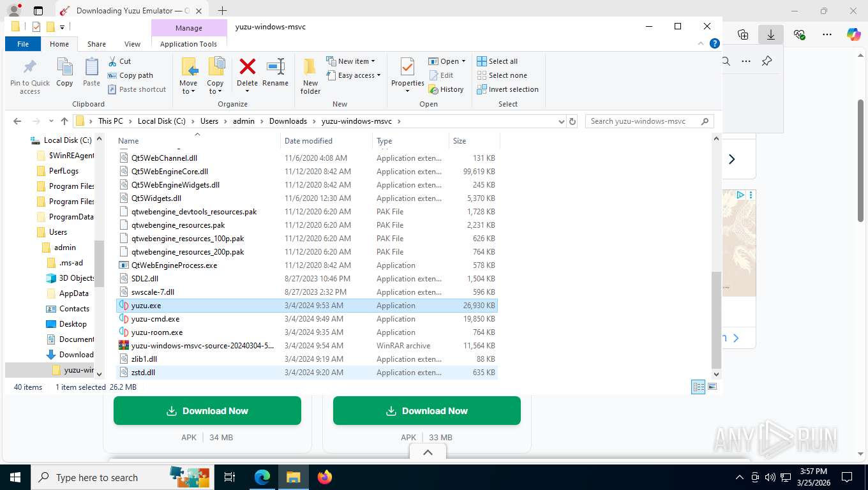
Task: Click Users in the address breadcrumb
Action: coord(209,121)
